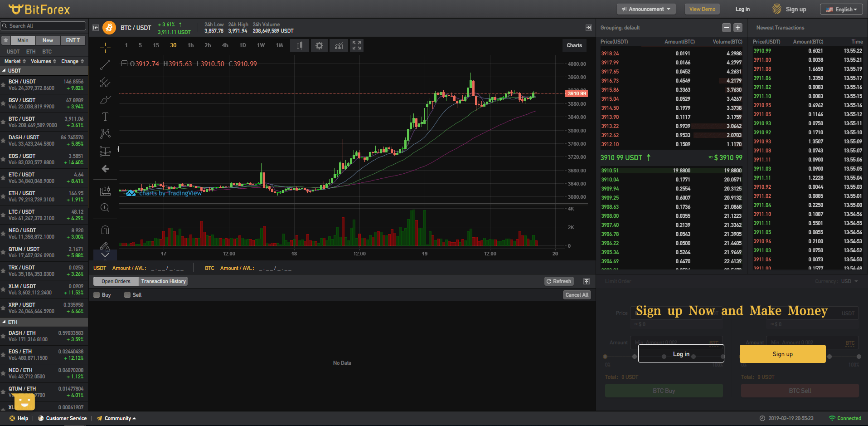Switch to Transaction History tab
The height and width of the screenshot is (426, 868).
pos(163,281)
